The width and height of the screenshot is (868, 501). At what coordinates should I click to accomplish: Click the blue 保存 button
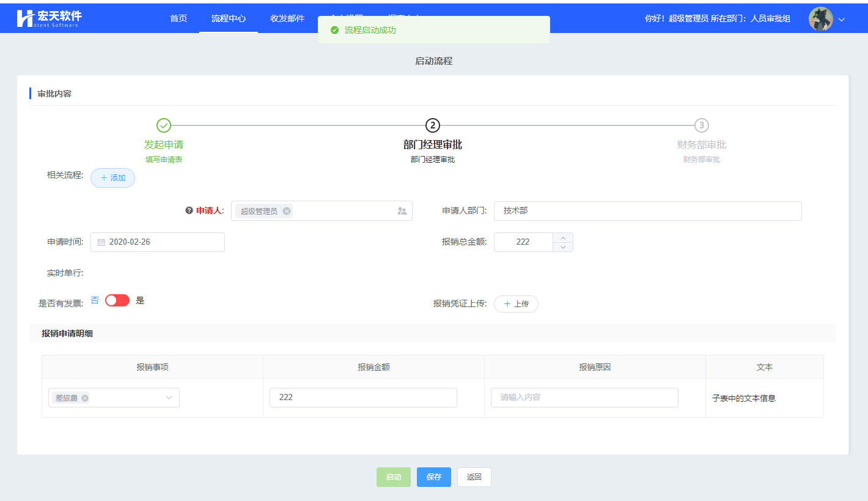click(434, 477)
